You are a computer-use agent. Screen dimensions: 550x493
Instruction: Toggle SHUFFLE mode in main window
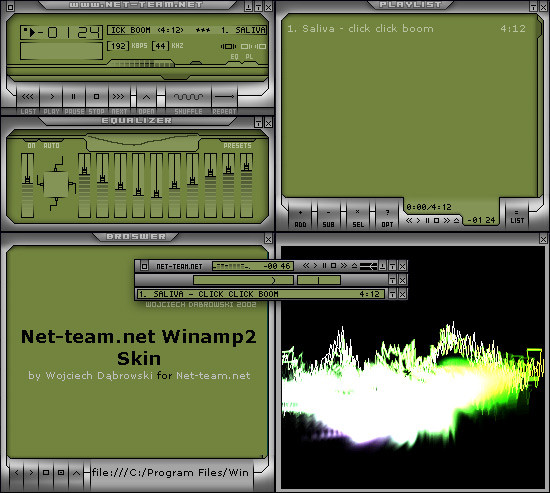[x=188, y=96]
